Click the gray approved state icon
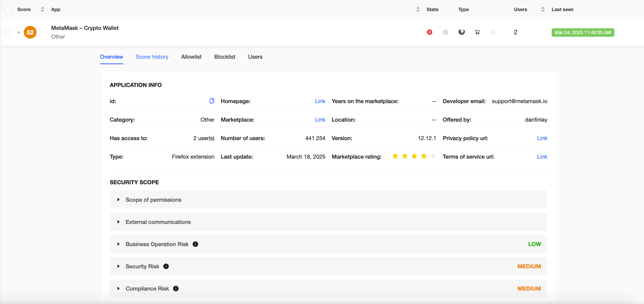The height and width of the screenshot is (304, 644). pos(445,32)
